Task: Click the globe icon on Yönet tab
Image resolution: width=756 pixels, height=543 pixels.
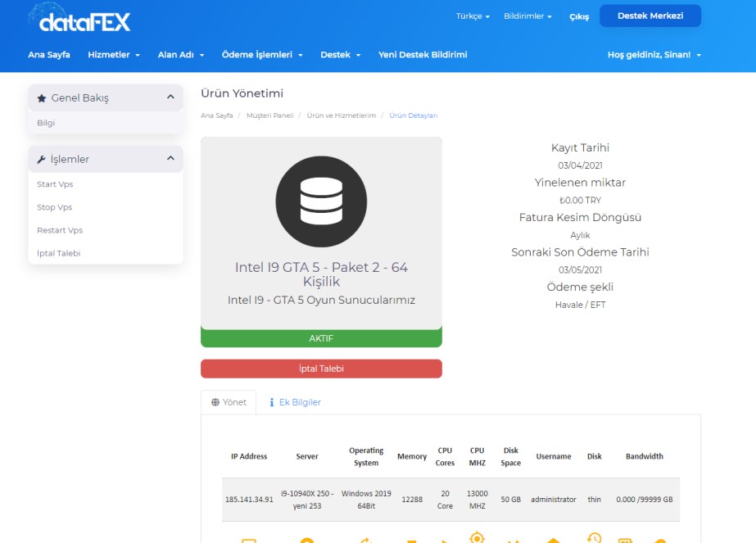Action: coord(215,402)
